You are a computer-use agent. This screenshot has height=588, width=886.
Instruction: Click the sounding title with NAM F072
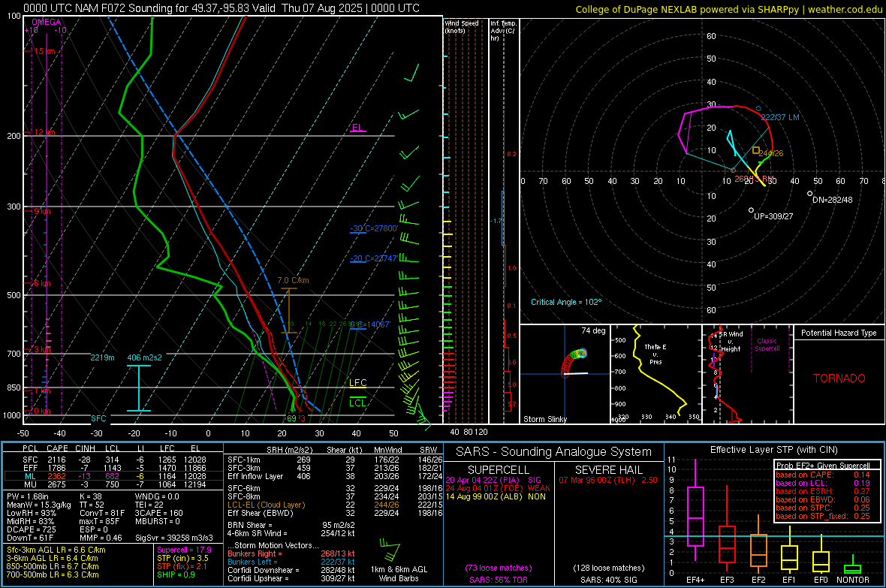pyautogui.click(x=221, y=8)
